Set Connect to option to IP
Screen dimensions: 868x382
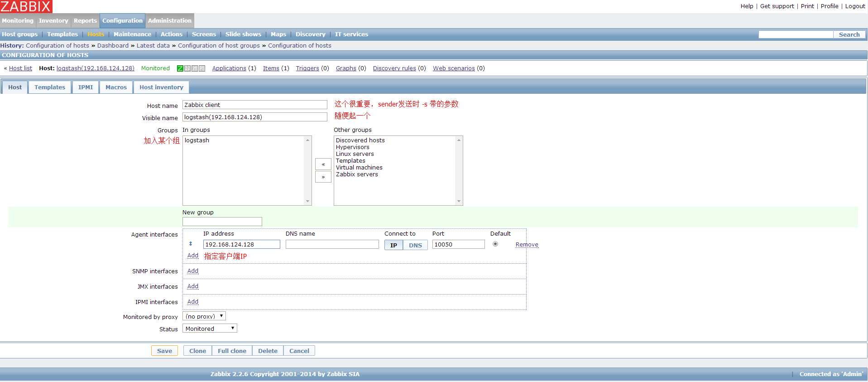(393, 245)
